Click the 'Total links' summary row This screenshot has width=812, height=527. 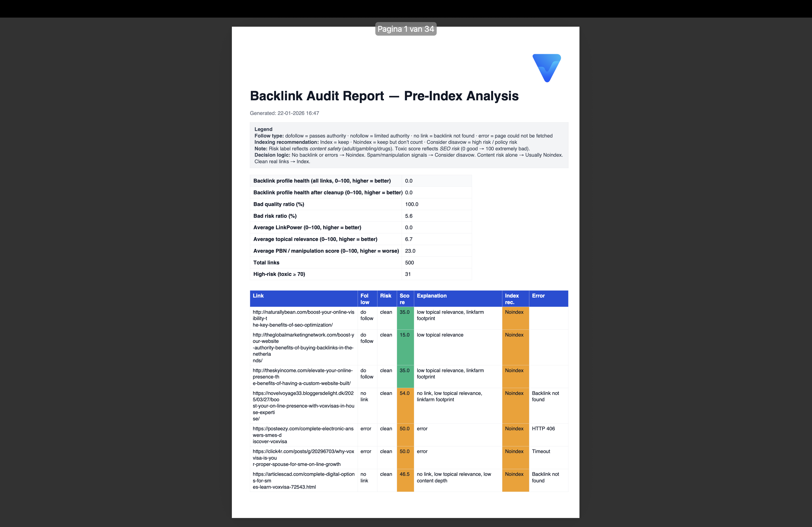click(266, 262)
